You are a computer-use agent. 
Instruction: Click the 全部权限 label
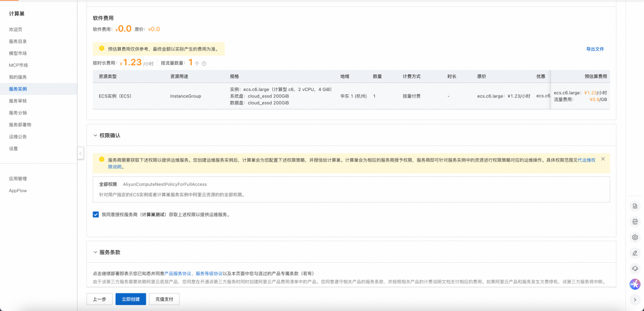[x=108, y=184]
